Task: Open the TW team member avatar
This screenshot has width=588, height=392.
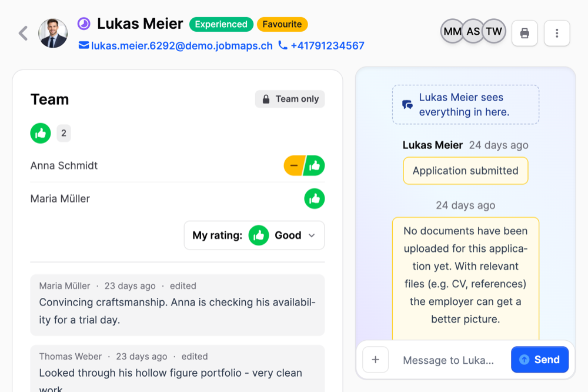Action: (x=494, y=31)
